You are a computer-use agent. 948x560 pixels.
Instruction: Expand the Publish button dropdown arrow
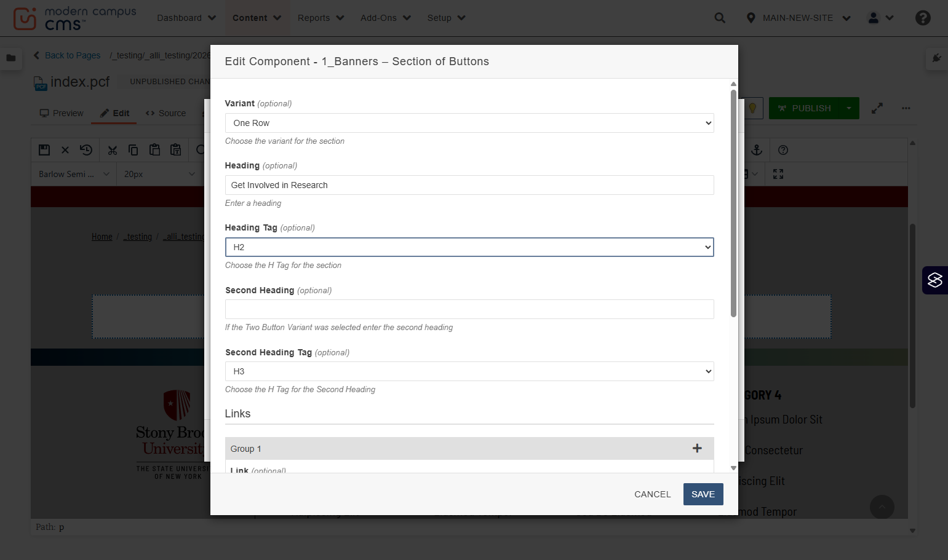[849, 108]
